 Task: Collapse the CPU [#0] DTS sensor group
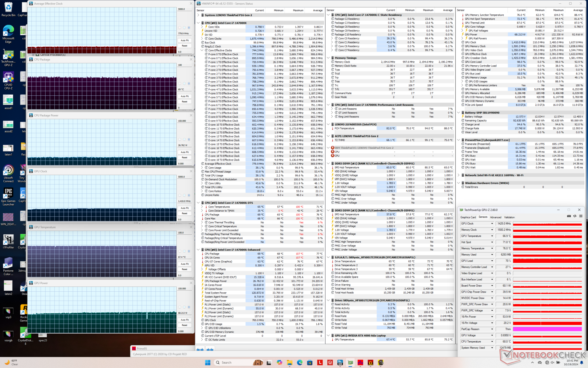198,203
